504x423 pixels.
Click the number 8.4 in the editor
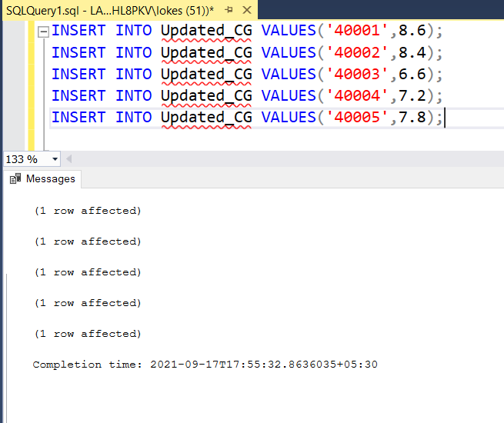click(x=412, y=52)
